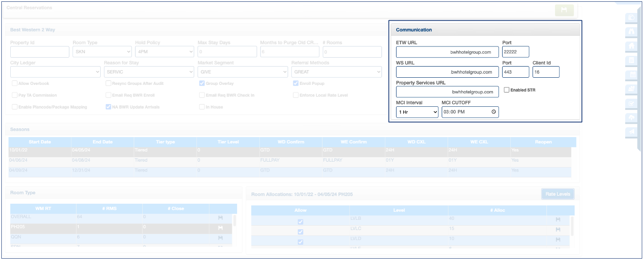644x260 pixels.
Task: Click the paper plane icon in right sidebar
Action: click(x=632, y=132)
